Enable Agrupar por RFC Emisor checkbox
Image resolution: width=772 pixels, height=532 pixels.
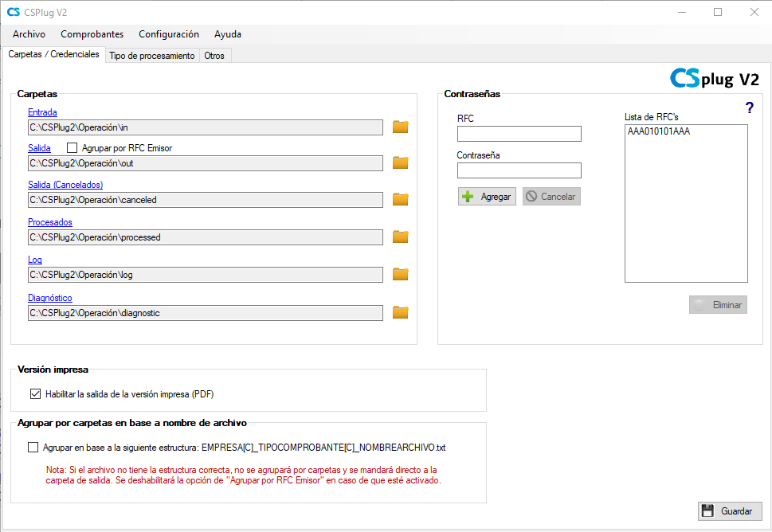coord(72,147)
